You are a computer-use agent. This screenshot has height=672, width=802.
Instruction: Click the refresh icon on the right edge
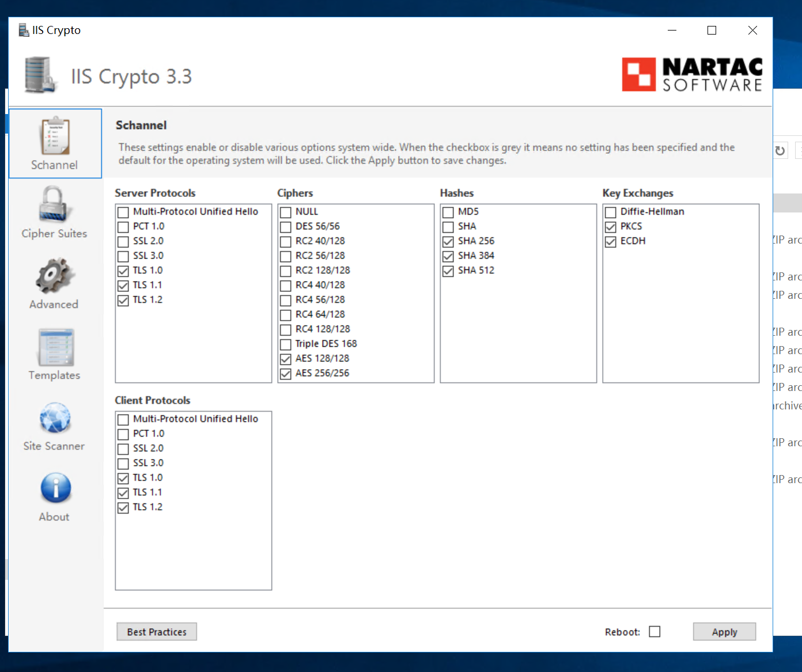tap(781, 150)
